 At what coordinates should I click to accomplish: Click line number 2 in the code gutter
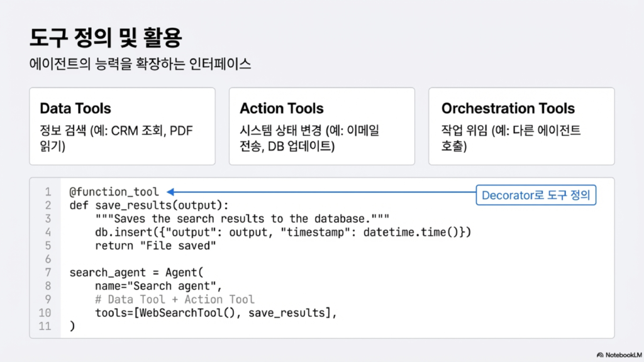pyautogui.click(x=47, y=205)
